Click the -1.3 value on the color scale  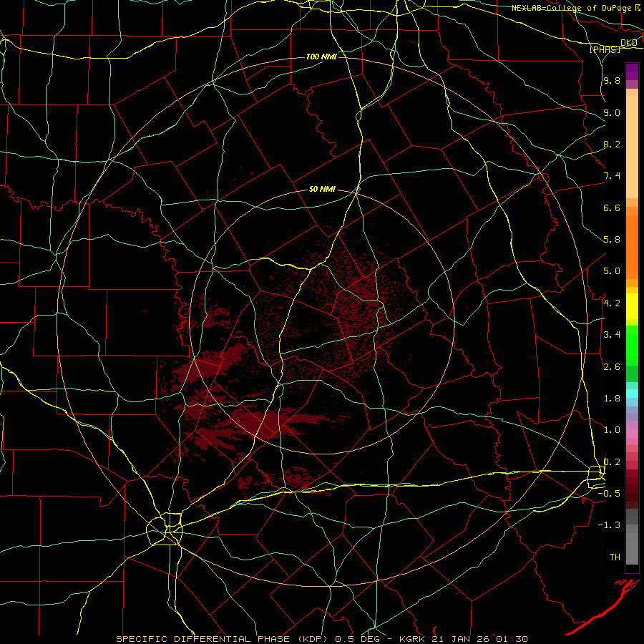pos(609,525)
